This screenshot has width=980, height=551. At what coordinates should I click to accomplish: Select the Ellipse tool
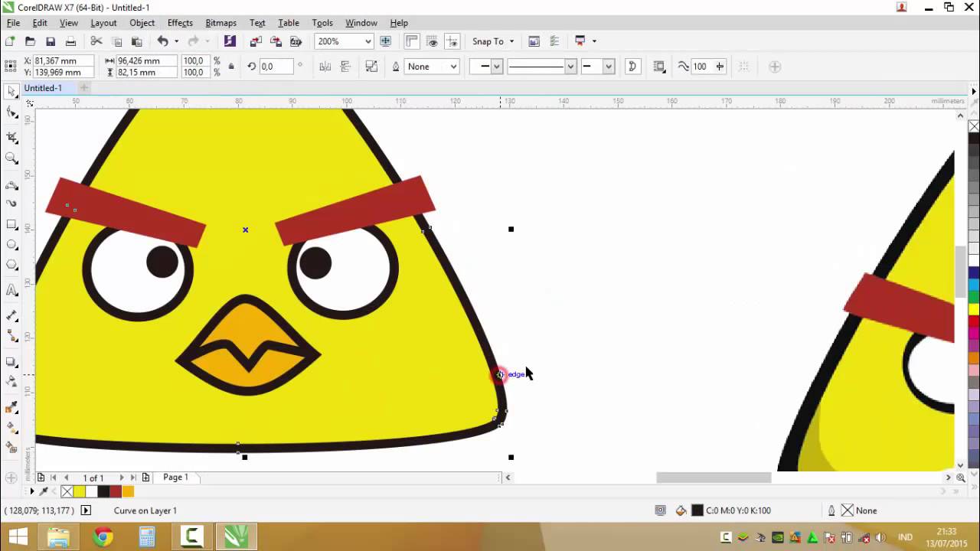point(11,245)
